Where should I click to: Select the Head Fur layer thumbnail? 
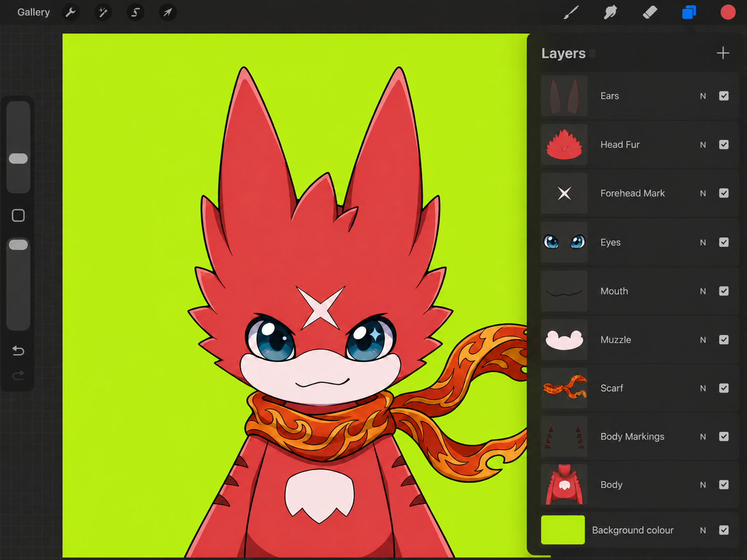coord(564,144)
